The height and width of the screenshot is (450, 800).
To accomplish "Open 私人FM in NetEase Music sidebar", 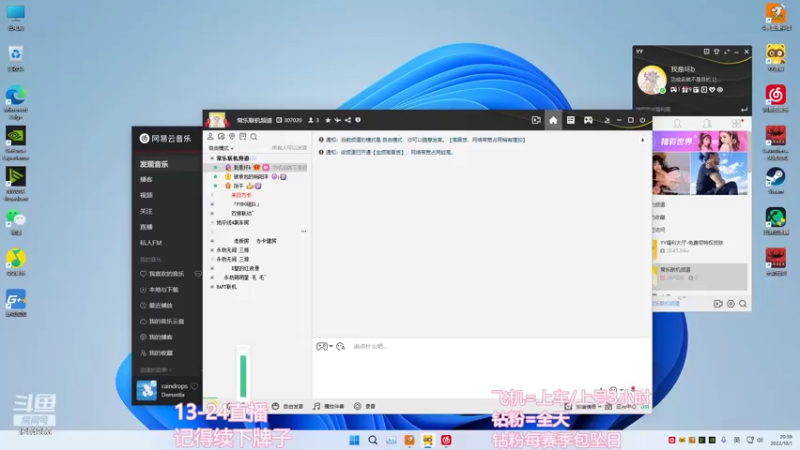I will (151, 243).
